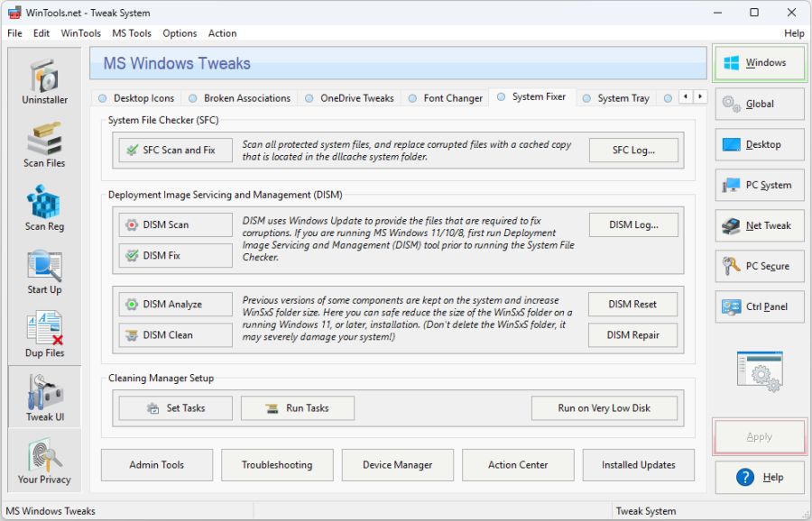Screen dimensions: 812x521
Task: Click the gears icon above Apply
Action: pyautogui.click(x=759, y=370)
